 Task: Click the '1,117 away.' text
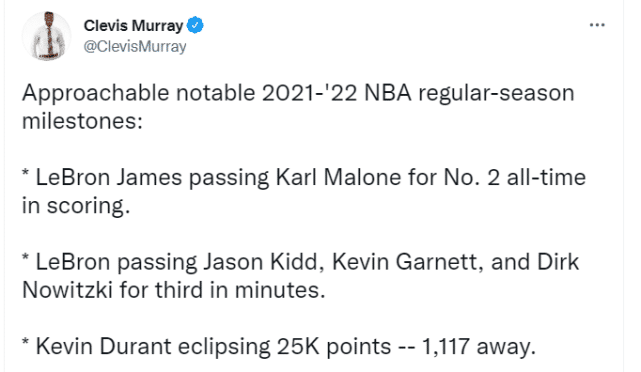pyautogui.click(x=478, y=347)
